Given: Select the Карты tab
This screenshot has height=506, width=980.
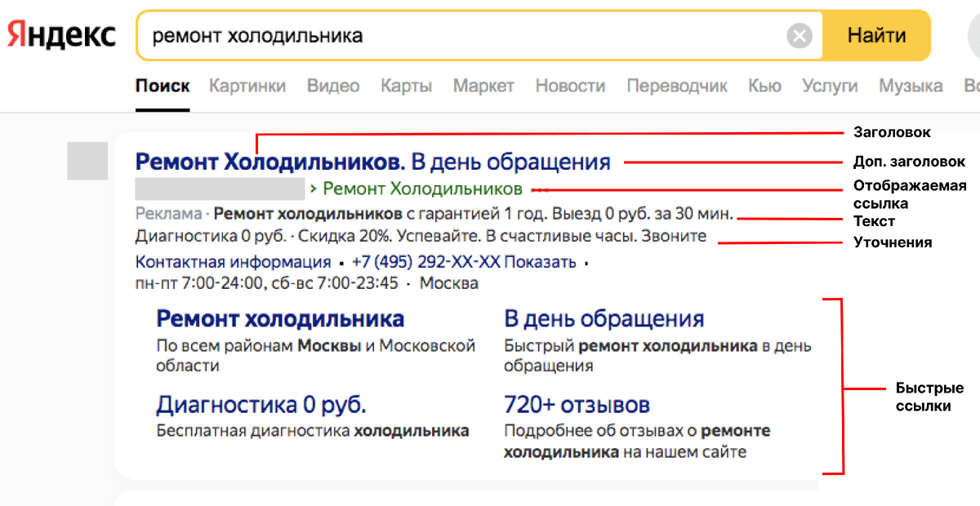Looking at the screenshot, I should [x=406, y=85].
